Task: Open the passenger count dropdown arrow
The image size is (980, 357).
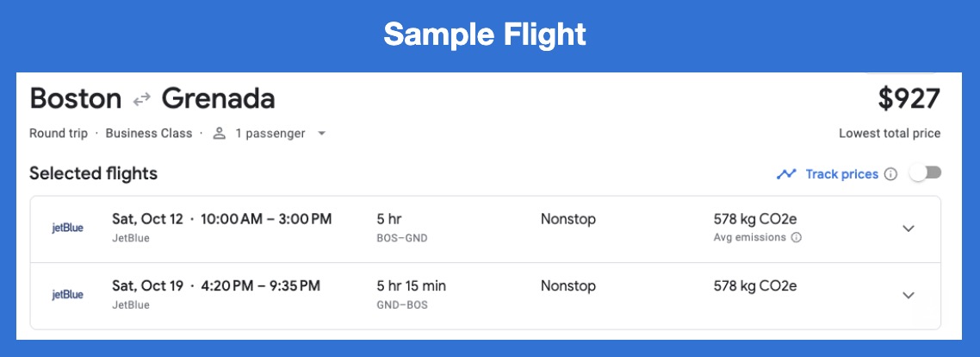Action: [321, 134]
